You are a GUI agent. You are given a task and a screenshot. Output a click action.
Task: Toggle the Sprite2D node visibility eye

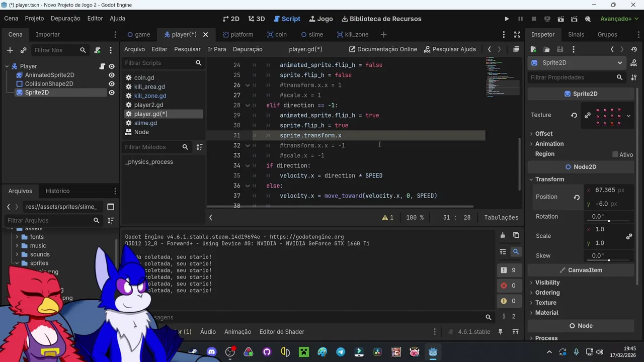(112, 93)
